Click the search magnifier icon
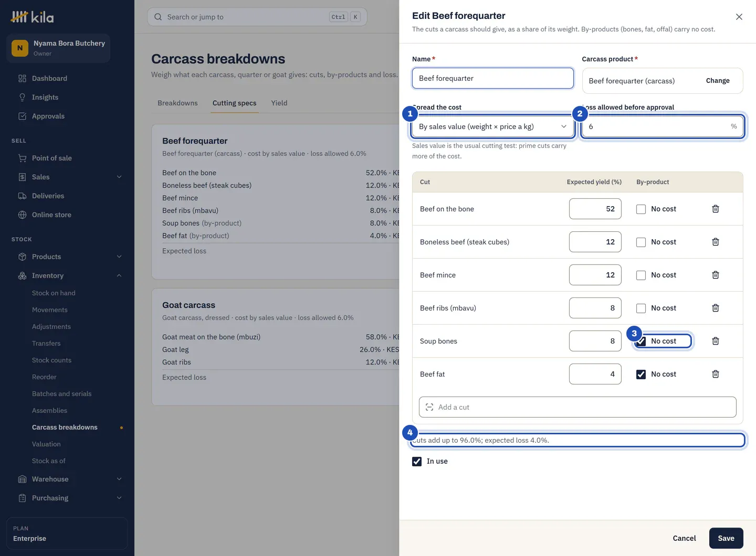756x556 pixels. pyautogui.click(x=158, y=17)
